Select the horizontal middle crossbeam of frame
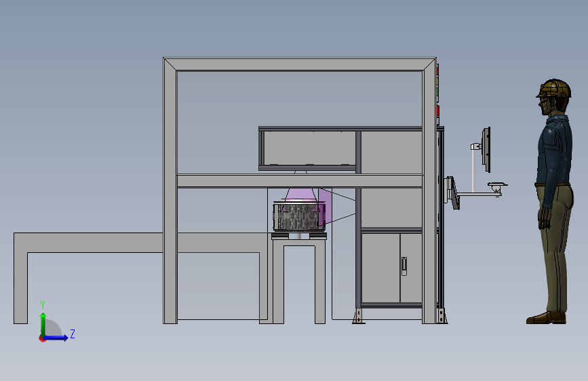This screenshot has height=381, width=588. coord(300,181)
